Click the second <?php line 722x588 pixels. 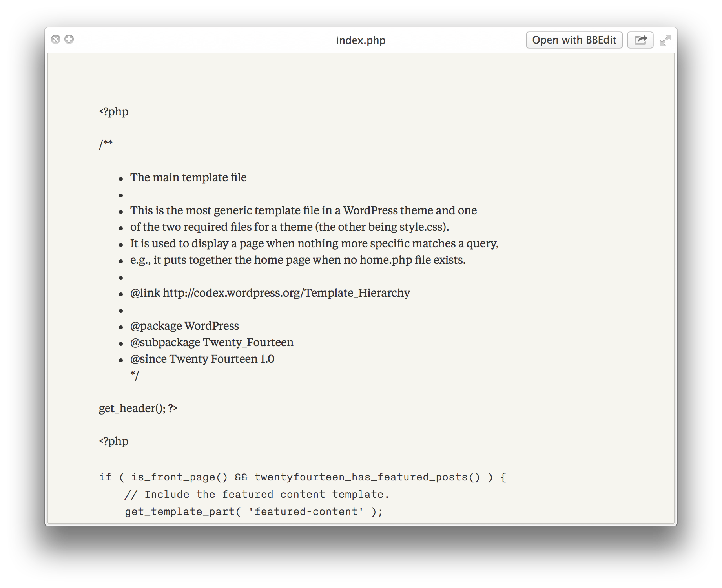tap(114, 441)
